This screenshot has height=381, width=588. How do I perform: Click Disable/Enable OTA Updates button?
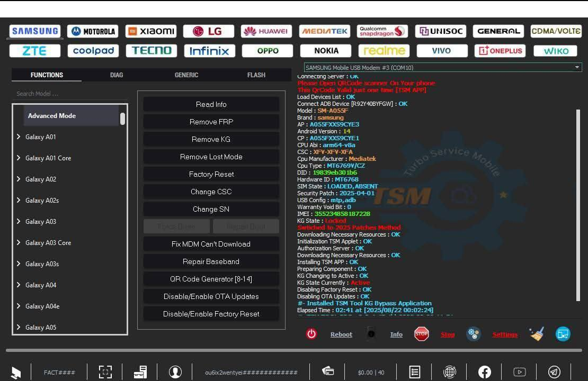211,296
